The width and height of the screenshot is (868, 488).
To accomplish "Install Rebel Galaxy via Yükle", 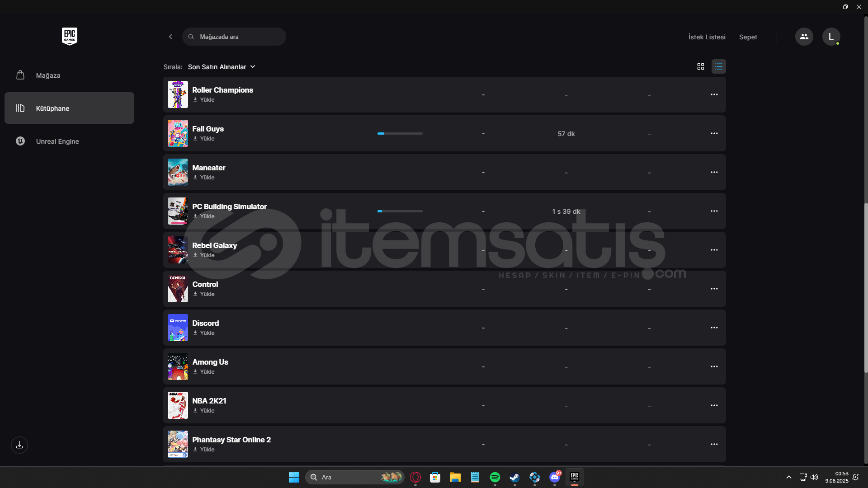I will click(x=204, y=255).
